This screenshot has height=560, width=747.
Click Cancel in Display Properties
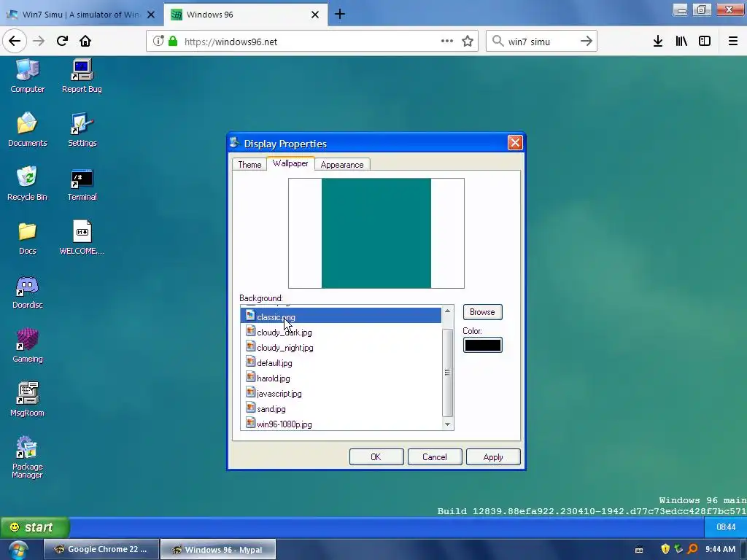coord(435,456)
